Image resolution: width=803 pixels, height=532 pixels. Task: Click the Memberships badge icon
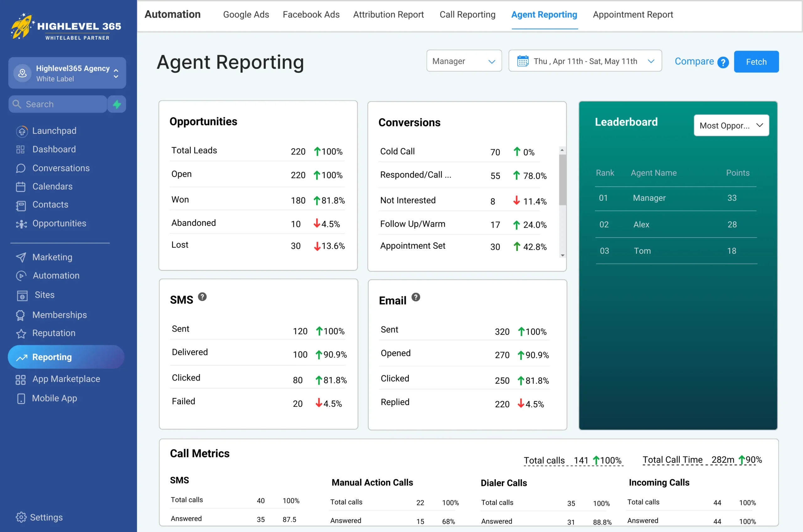pos(20,315)
